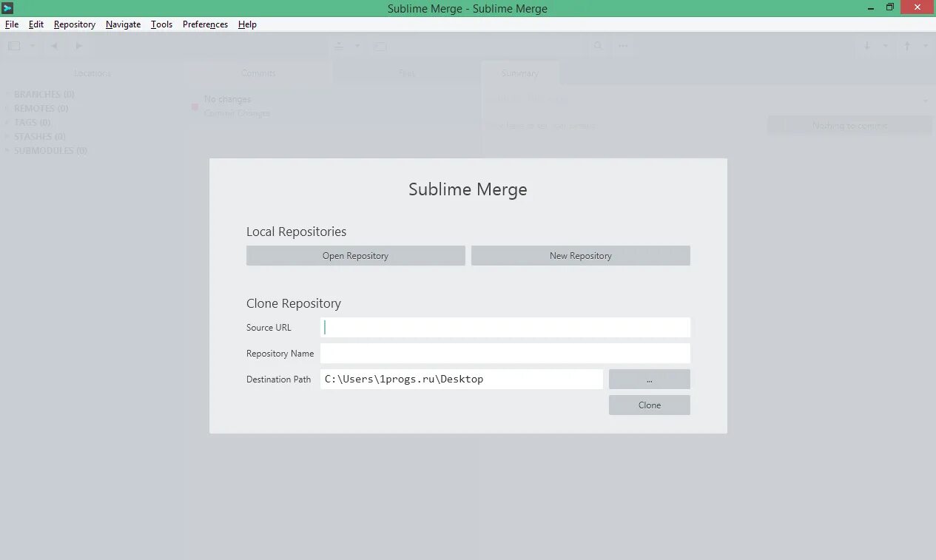
Task: Click the ellipsis overflow icon beside search
Action: tap(623, 45)
